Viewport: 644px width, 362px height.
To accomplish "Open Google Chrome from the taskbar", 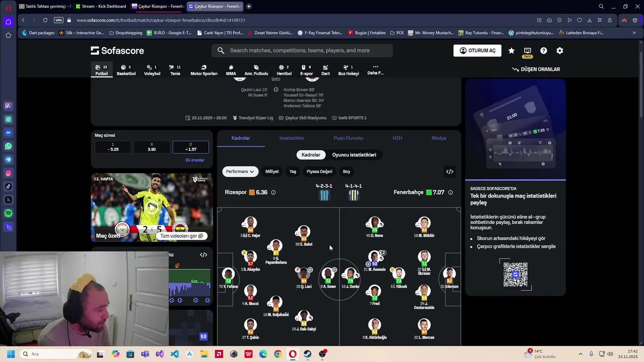I will (x=278, y=354).
